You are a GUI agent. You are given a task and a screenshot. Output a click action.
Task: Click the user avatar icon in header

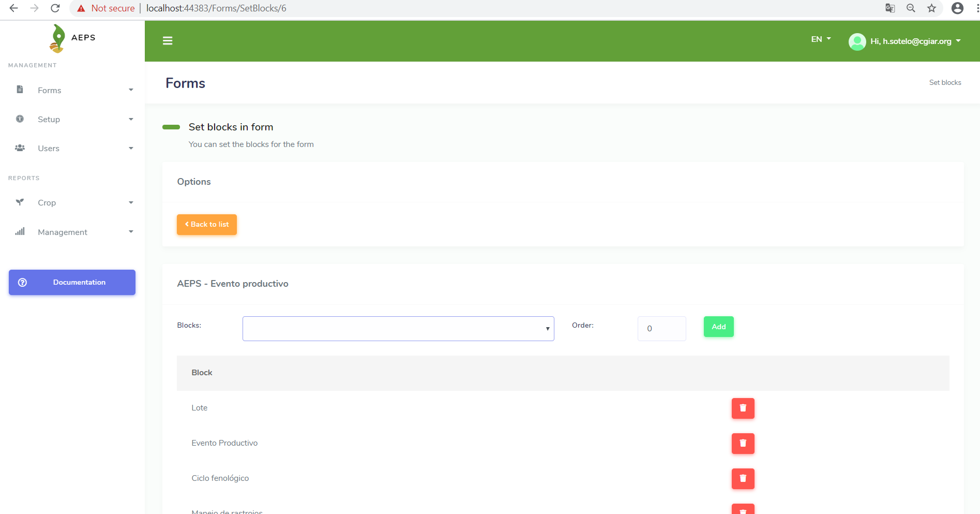click(x=857, y=41)
